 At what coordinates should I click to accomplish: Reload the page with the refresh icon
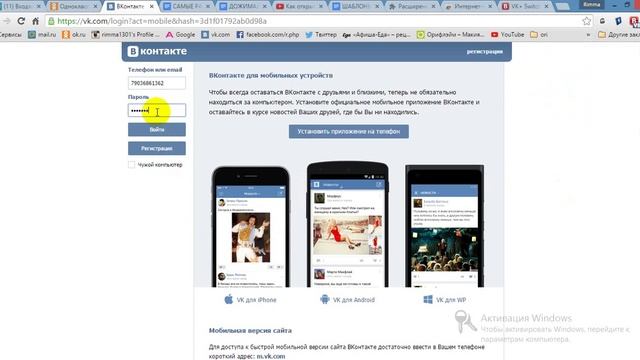coord(21,21)
